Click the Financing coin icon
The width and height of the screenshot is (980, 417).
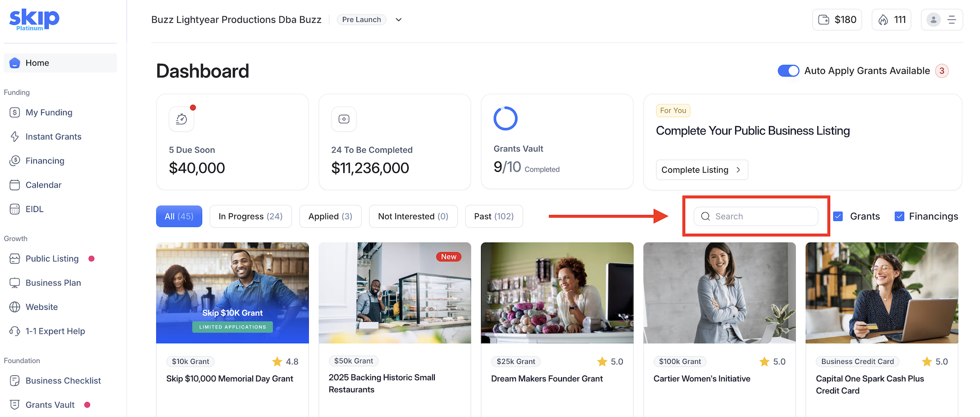click(15, 161)
